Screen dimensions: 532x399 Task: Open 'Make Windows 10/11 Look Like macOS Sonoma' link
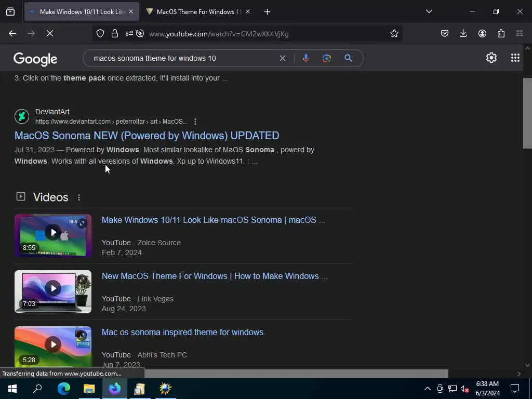[214, 220]
